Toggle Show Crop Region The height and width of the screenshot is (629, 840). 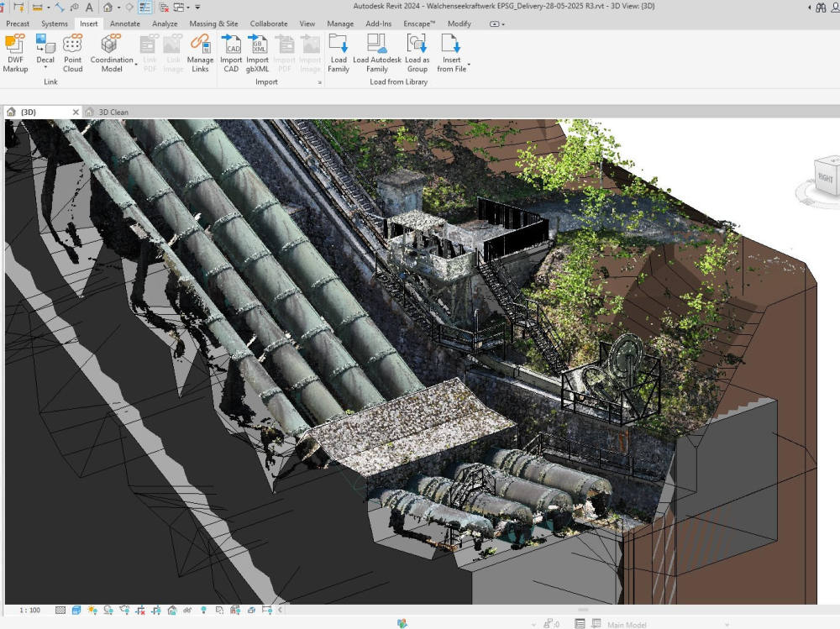point(156,611)
